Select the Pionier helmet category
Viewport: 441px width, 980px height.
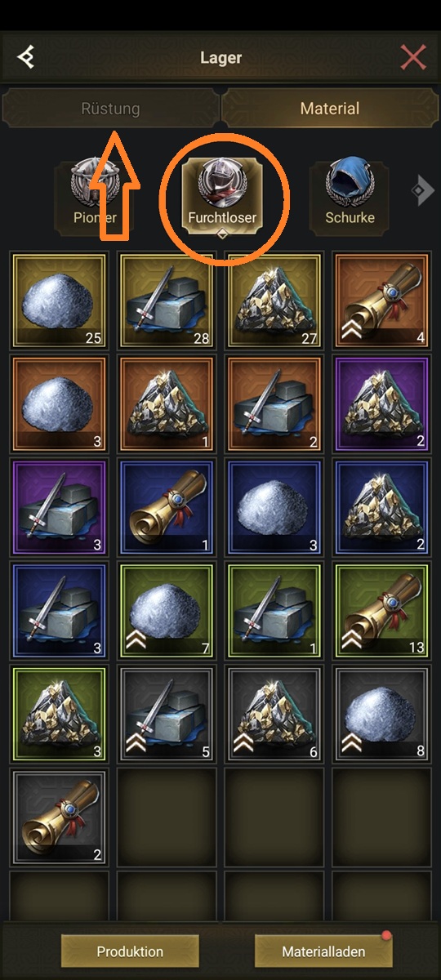tap(93, 197)
